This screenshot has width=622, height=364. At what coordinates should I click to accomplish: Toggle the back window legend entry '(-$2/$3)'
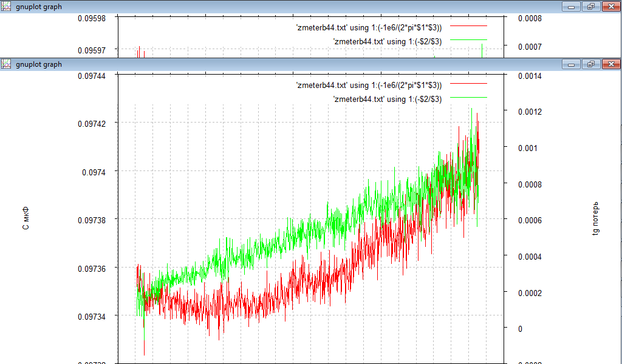[388, 41]
